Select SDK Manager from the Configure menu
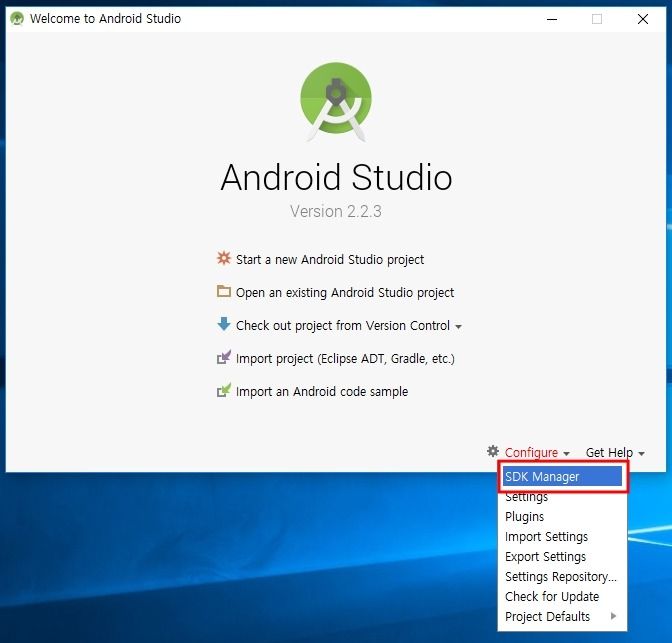Image resolution: width=672 pixels, height=643 pixels. [x=562, y=476]
